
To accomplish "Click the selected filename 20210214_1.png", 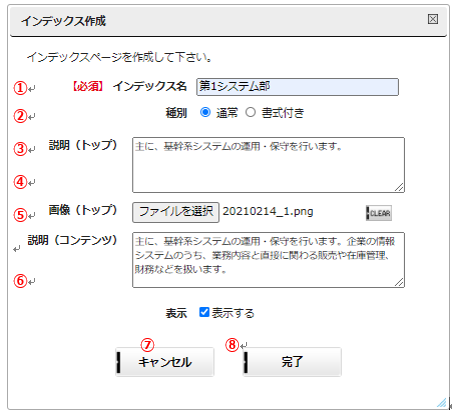I will coord(268,211).
